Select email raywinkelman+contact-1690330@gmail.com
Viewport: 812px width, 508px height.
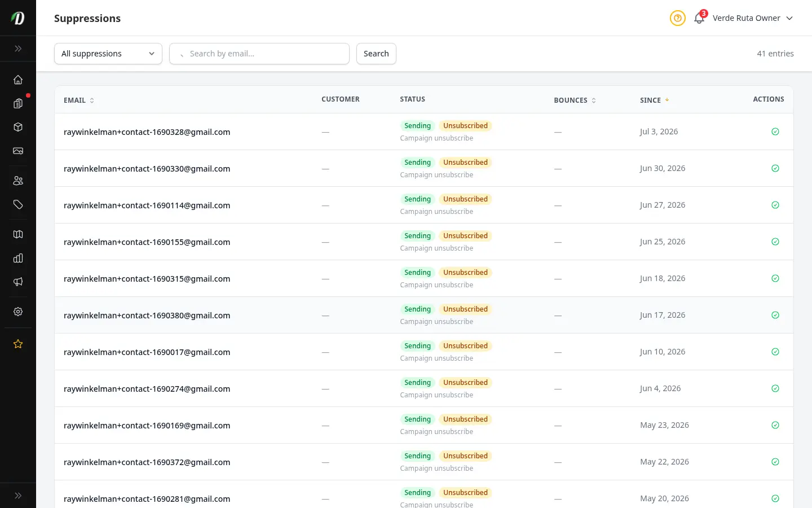click(x=147, y=169)
